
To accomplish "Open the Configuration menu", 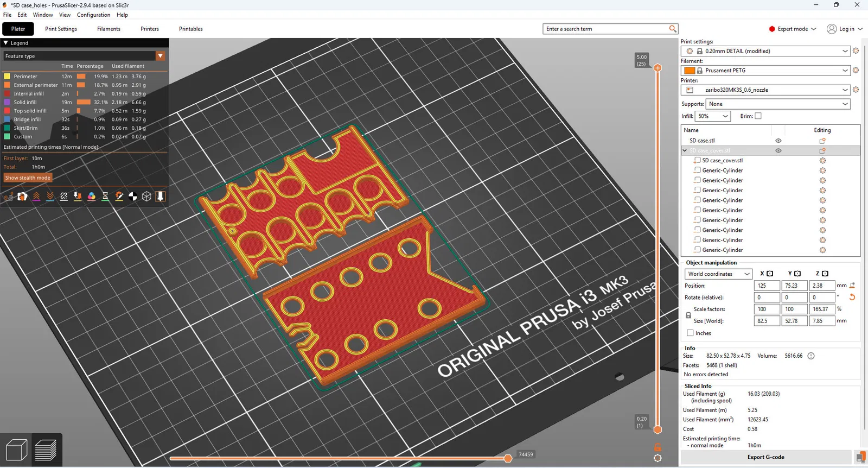I will 93,15.
